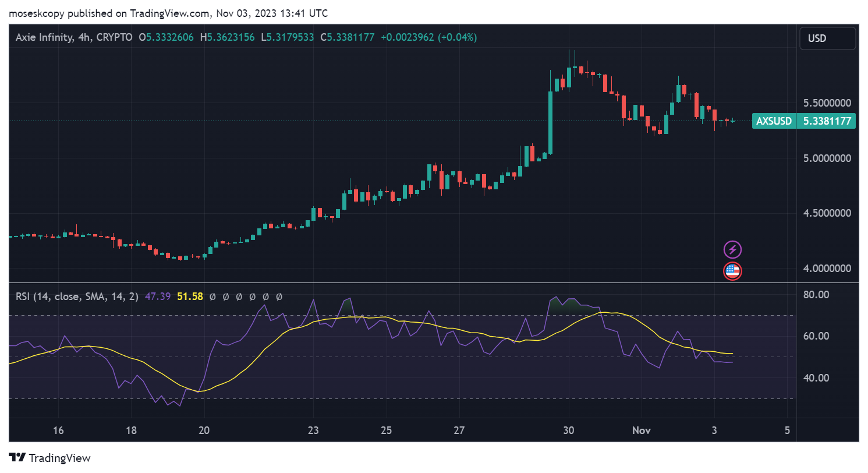Image resolution: width=868 pixels, height=473 pixels.
Task: Click the date label 5 on time axis
Action: [787, 430]
